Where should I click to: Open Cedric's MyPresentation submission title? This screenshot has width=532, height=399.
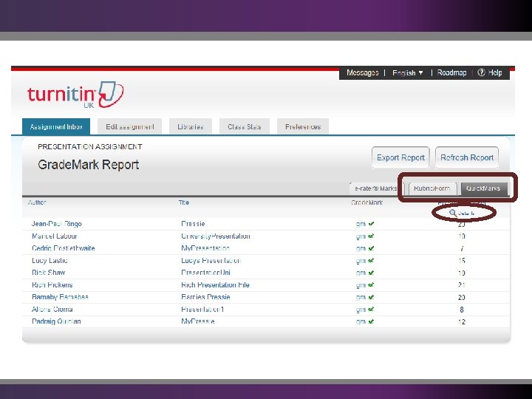click(x=205, y=248)
